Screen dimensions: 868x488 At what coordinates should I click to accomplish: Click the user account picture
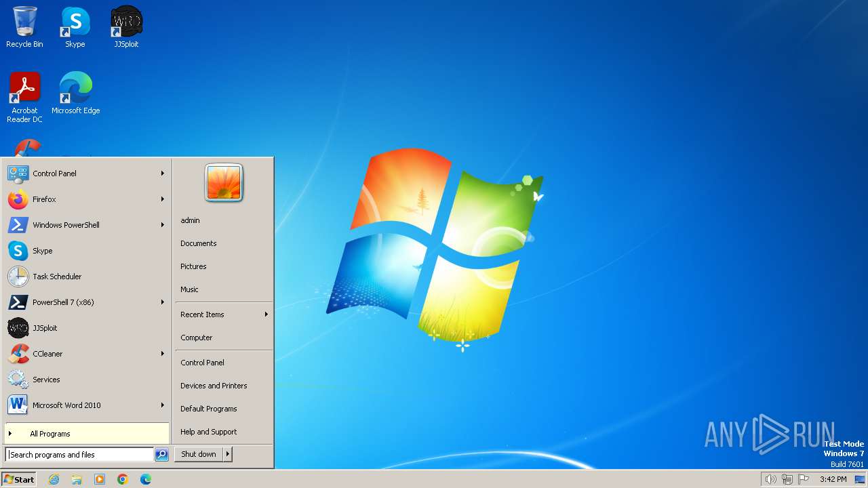[x=224, y=183]
